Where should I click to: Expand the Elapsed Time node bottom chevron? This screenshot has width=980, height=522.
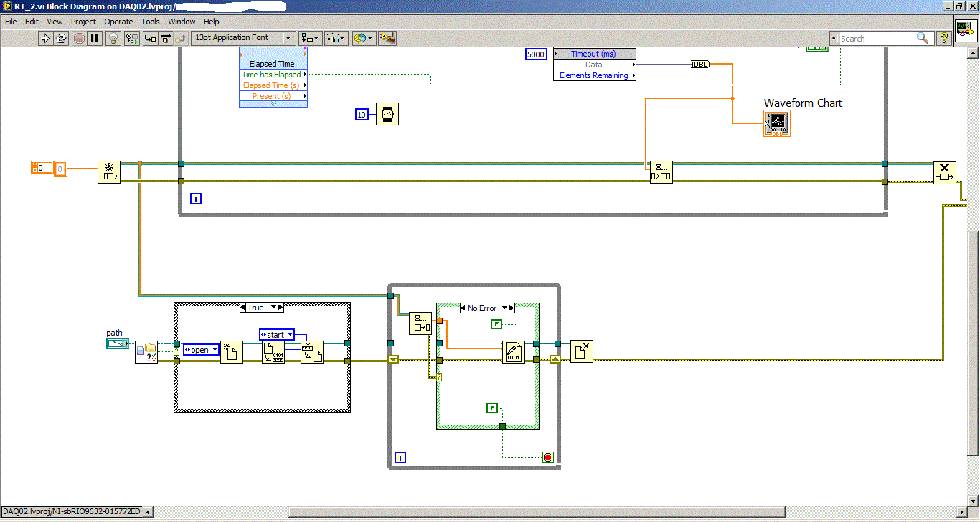pyautogui.click(x=273, y=104)
